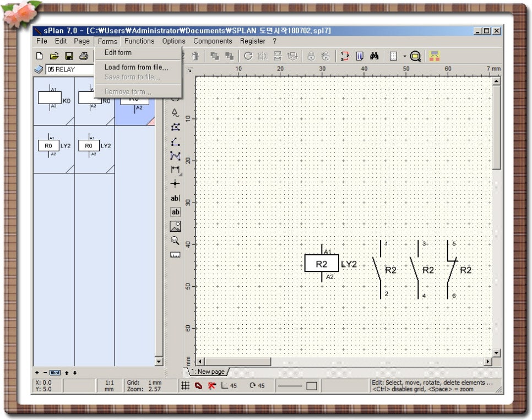Switch to the '1: New page' tab
Image resolution: width=532 pixels, height=420 pixels.
208,372
